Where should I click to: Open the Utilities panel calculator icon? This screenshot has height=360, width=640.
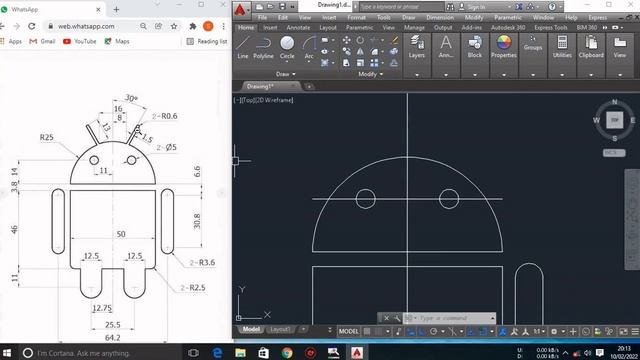point(562,42)
